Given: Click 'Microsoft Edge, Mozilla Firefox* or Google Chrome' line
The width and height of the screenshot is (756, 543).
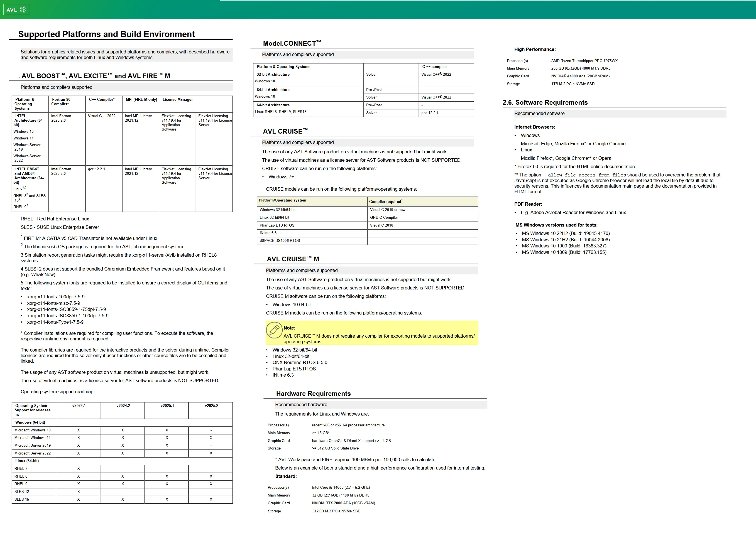Looking at the screenshot, I should (573, 144).
